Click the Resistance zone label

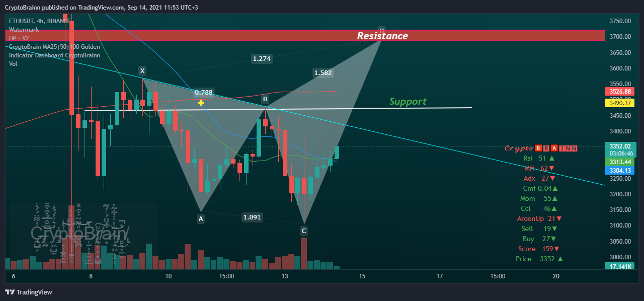[x=382, y=36]
